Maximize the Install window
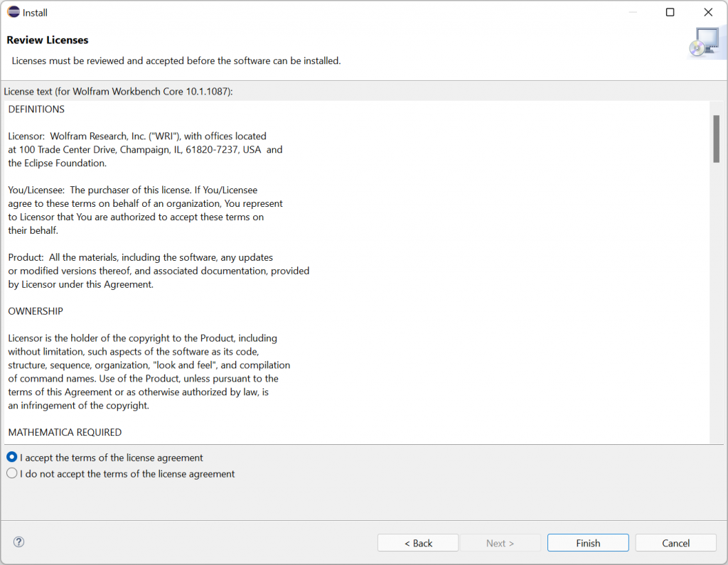This screenshot has height=565, width=728. pyautogui.click(x=670, y=12)
